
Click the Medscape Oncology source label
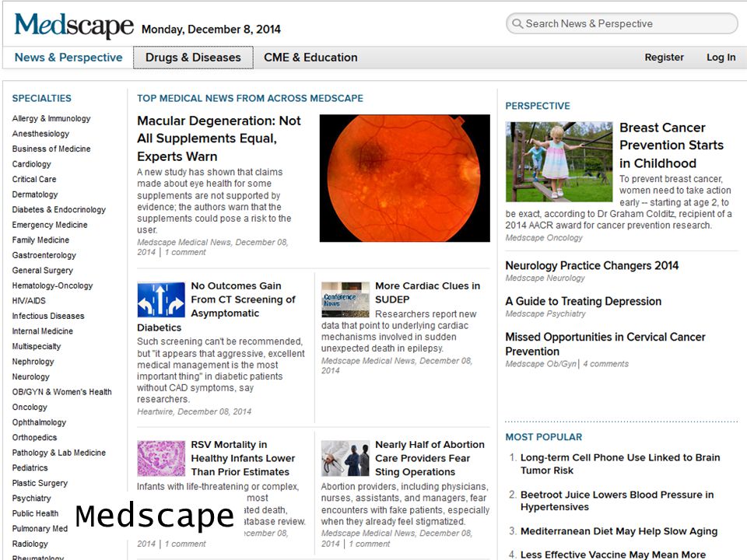tap(544, 238)
